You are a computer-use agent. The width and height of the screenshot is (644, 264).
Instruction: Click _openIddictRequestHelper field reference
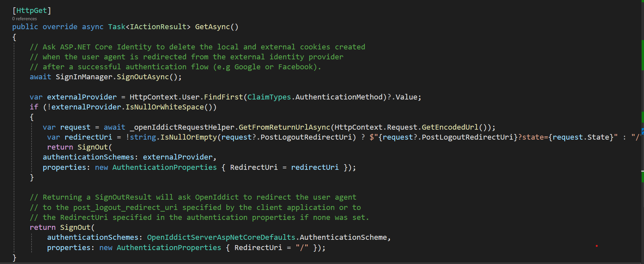182,127
